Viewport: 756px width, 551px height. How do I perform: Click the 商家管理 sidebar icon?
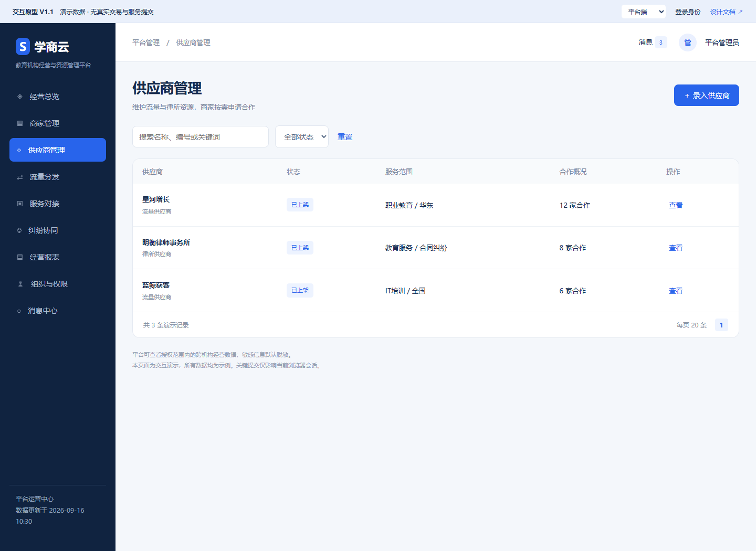(20, 123)
